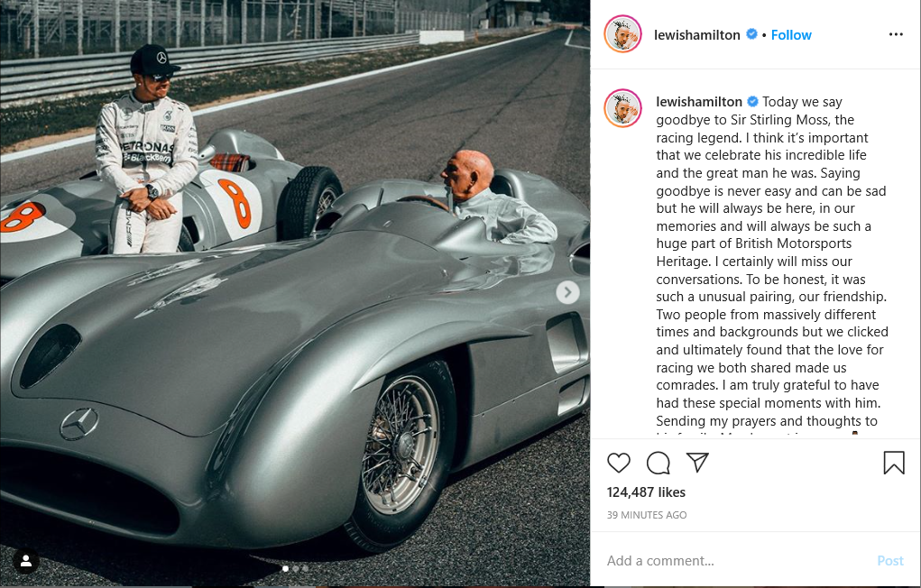Open lewishamilton username in caption
Screen dimensions: 921x588
pos(699,102)
